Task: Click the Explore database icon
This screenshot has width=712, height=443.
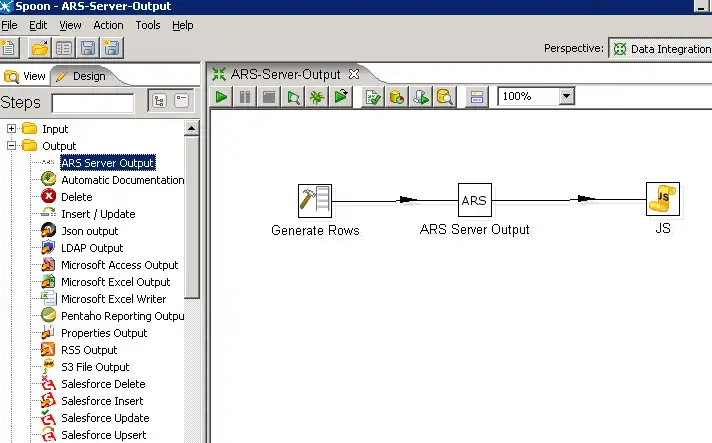Action: pos(444,97)
